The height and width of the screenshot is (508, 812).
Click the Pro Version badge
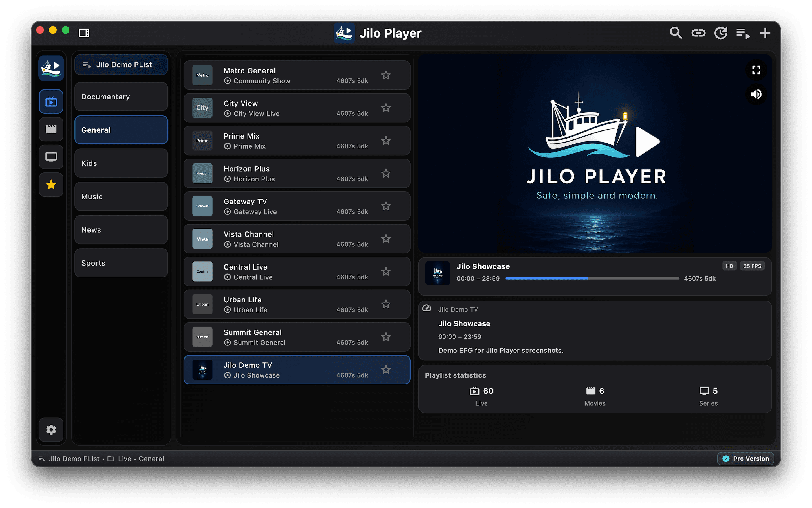point(745,459)
